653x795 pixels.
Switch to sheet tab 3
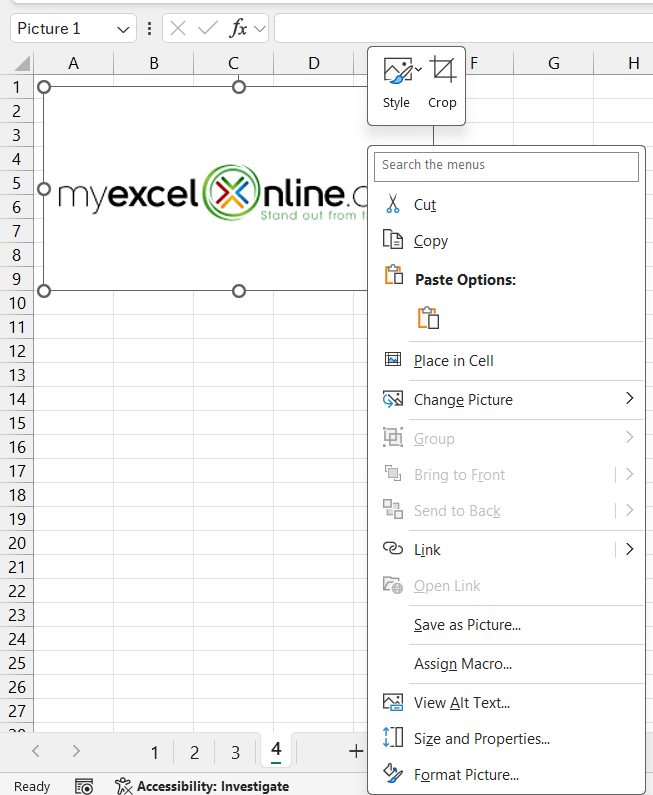tap(235, 752)
